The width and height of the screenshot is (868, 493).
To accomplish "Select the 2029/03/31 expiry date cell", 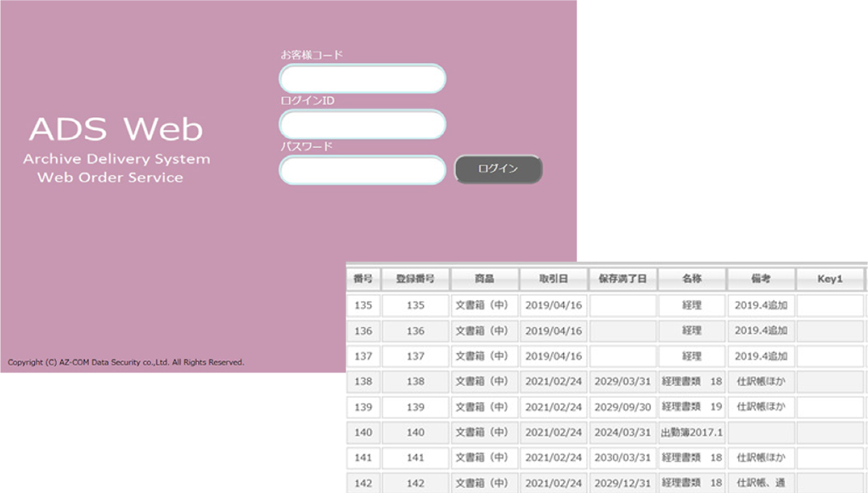I will click(x=623, y=382).
